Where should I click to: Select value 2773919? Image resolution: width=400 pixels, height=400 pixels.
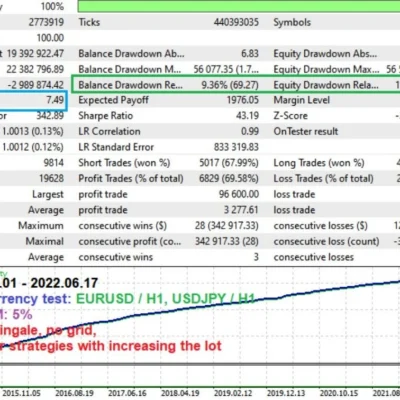pyautogui.click(x=46, y=22)
